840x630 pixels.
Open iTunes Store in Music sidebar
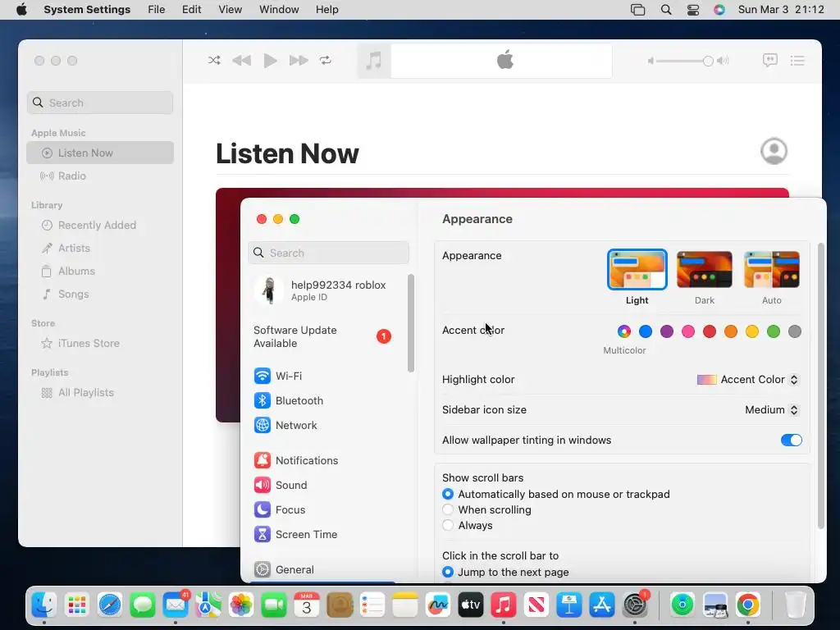point(100,344)
